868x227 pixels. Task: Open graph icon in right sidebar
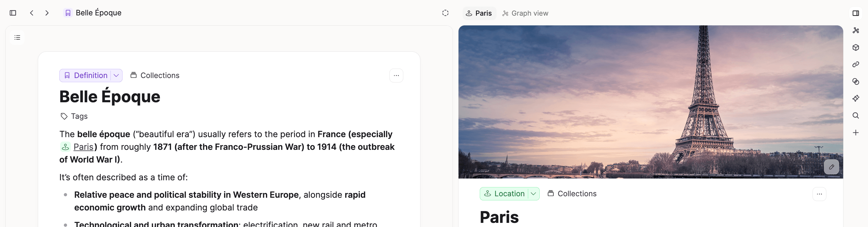pos(856,30)
